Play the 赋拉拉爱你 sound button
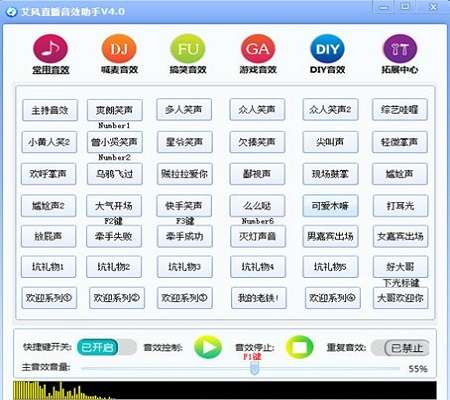 coord(185,174)
